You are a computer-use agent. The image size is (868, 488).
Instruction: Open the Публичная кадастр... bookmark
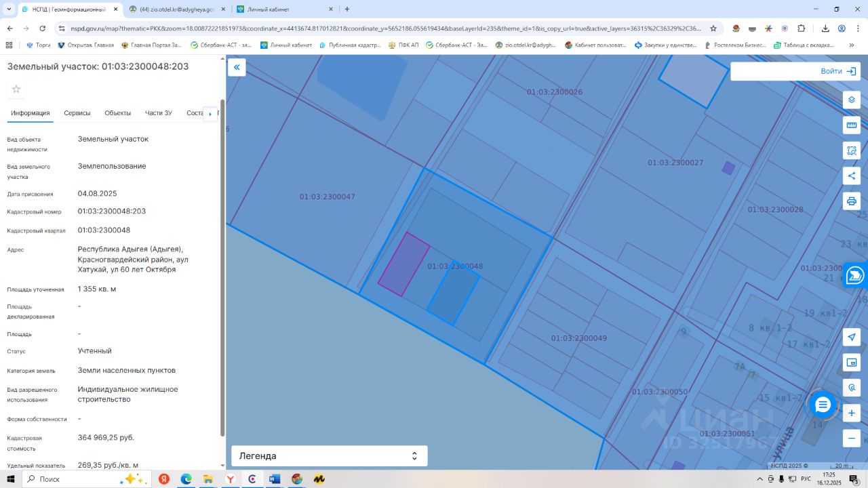coord(350,45)
